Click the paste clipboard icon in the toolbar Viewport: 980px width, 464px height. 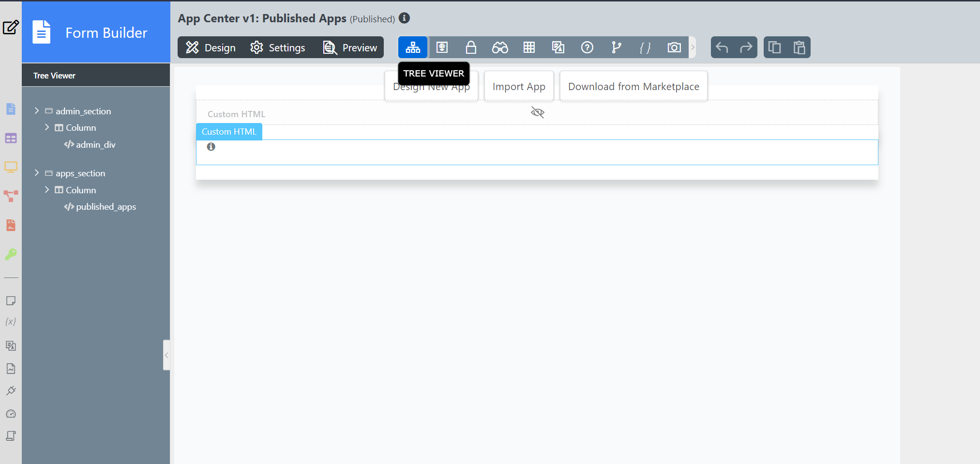[799, 47]
